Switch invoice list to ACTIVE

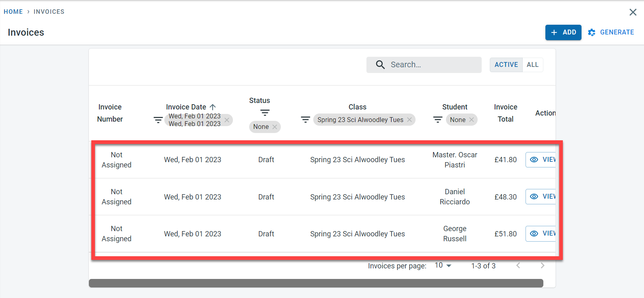506,65
